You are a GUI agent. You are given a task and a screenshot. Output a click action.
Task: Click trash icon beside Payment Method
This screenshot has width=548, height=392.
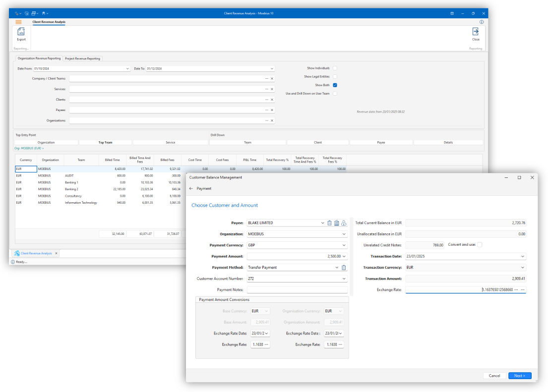[x=344, y=268]
